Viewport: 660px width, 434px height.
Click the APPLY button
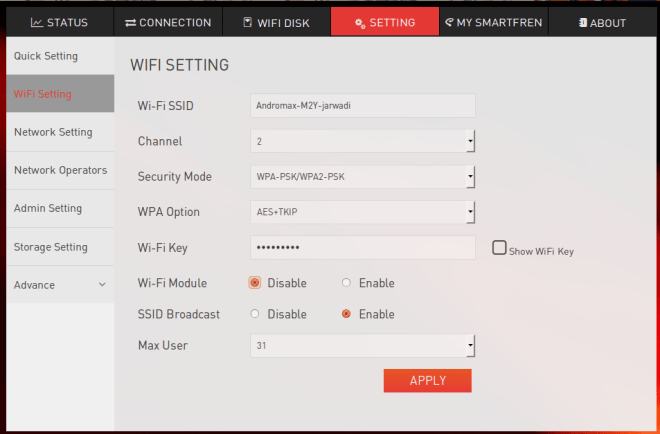(428, 381)
